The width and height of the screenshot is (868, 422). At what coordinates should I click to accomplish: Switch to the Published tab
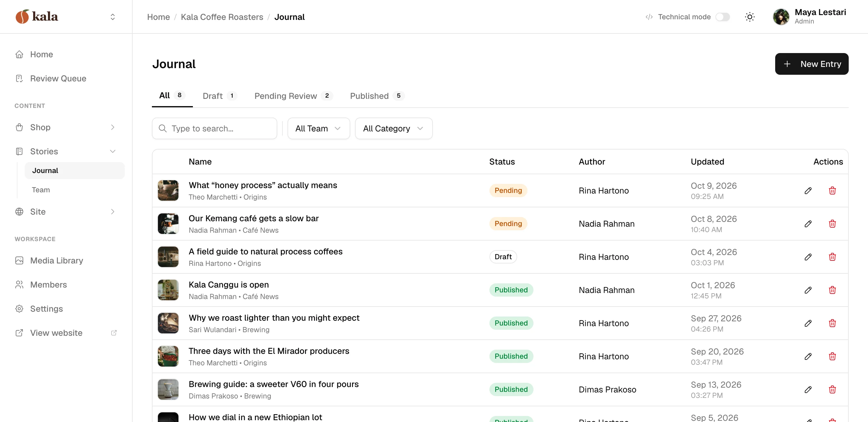pos(377,96)
